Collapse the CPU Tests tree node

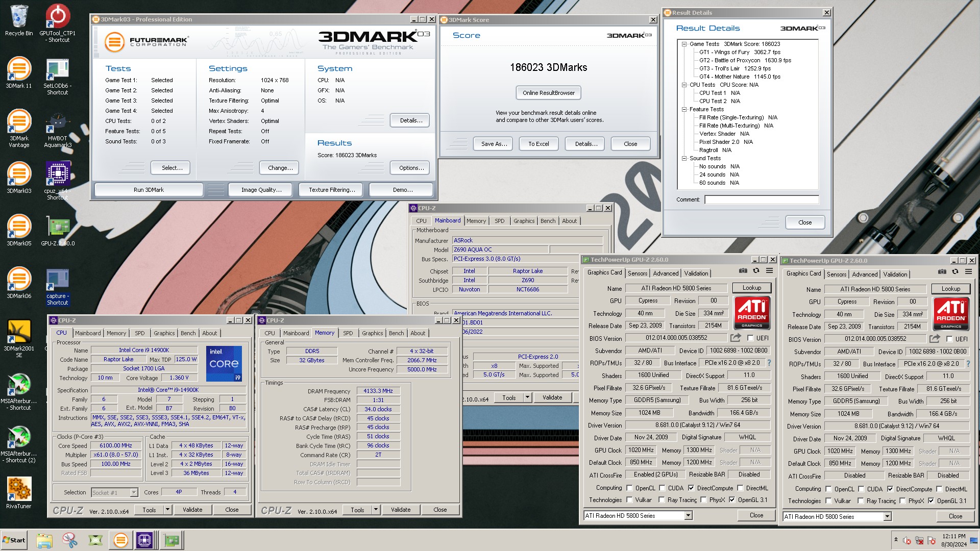coord(684,85)
